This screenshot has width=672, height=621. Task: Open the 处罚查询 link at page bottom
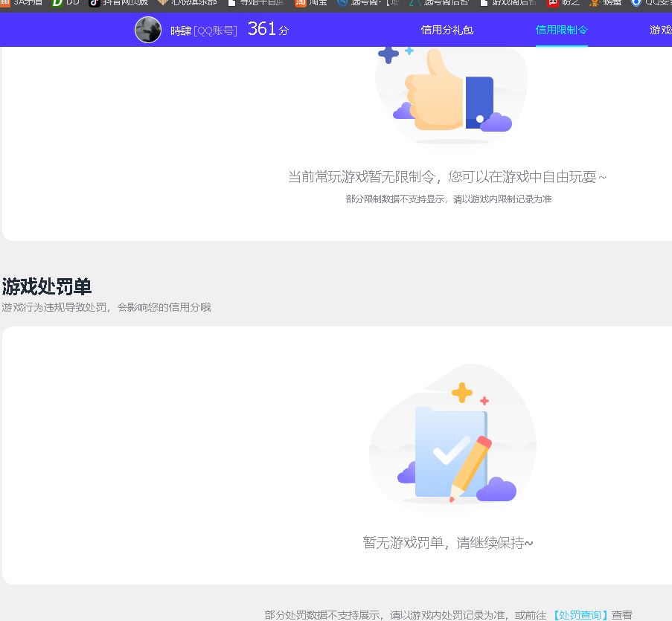(579, 614)
